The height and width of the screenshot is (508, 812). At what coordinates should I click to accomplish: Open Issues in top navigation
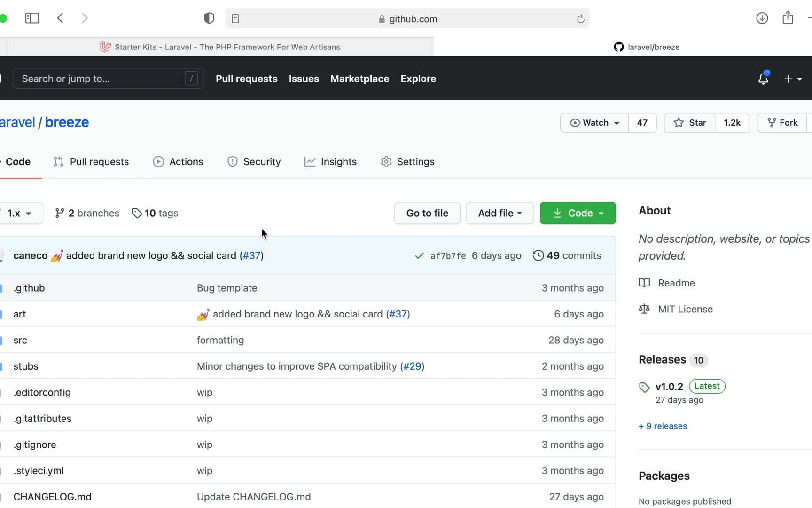[304, 79]
